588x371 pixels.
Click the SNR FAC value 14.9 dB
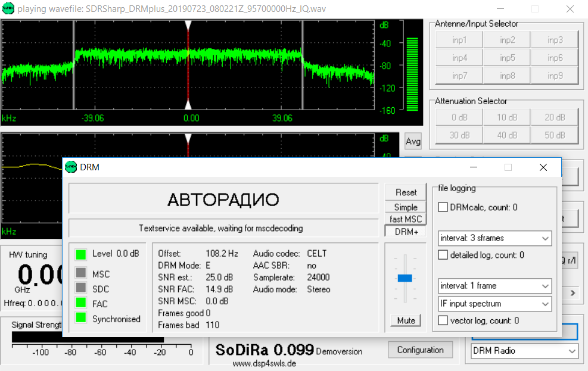(219, 289)
